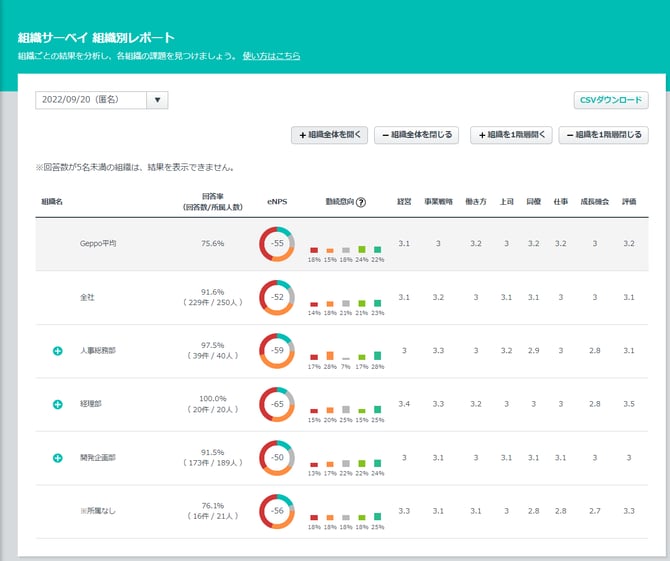This screenshot has width=670, height=561.
Task: Click the 組織サーベイ 組織別レポート page title
Action: click(x=96, y=38)
